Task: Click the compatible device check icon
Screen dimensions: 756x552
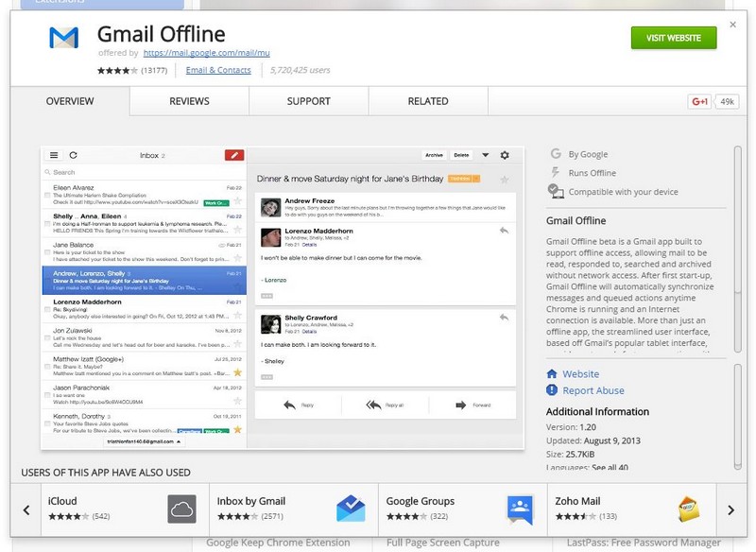Action: tap(556, 191)
